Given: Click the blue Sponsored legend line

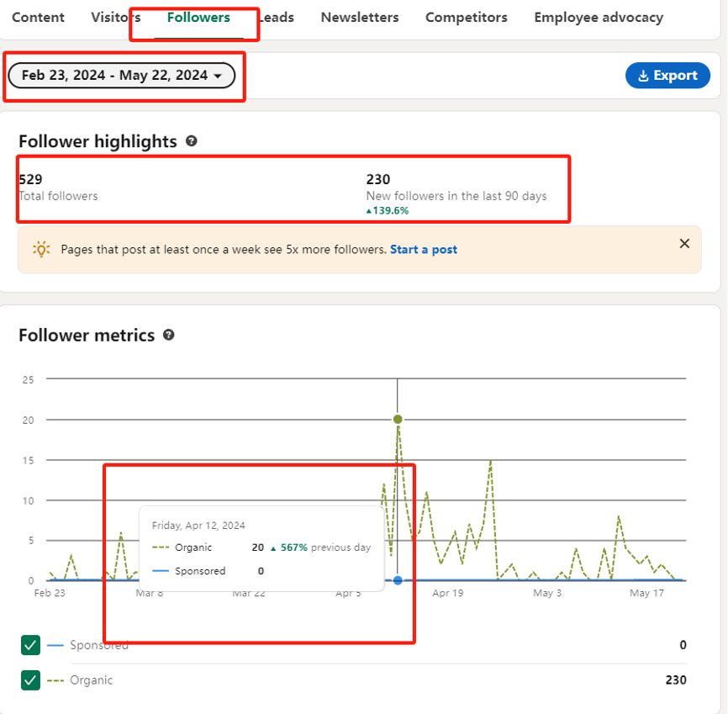Looking at the screenshot, I should click(x=55, y=645).
